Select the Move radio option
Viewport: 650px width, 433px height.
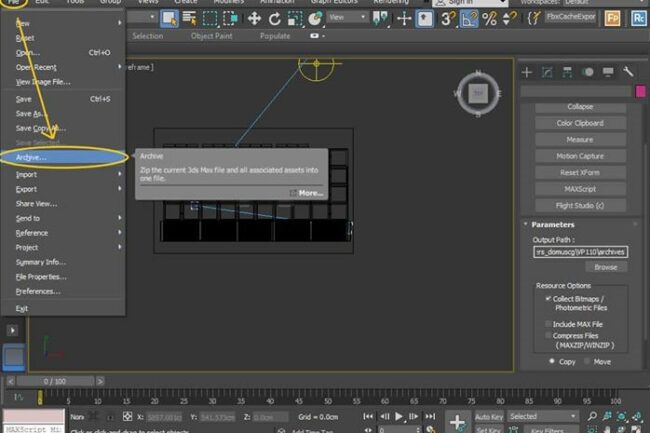[587, 361]
